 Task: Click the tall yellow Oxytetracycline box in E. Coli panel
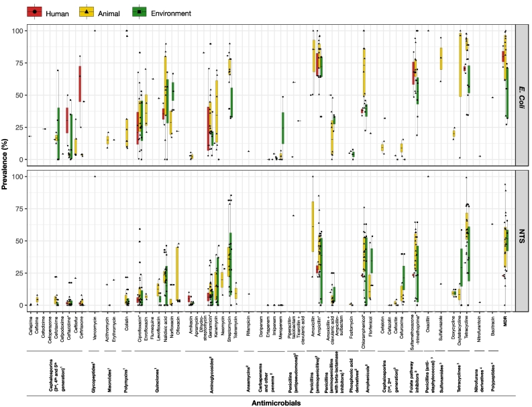click(460, 65)
